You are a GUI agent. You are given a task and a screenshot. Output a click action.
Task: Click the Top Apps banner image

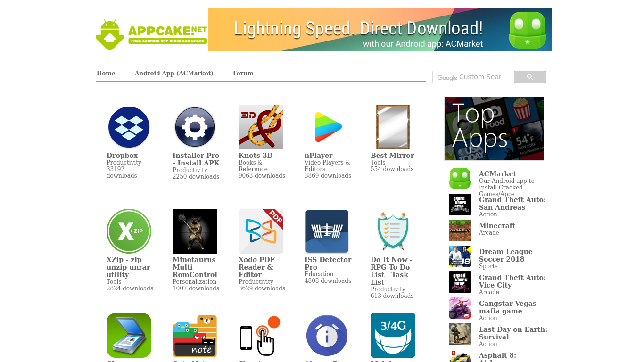pos(494,129)
